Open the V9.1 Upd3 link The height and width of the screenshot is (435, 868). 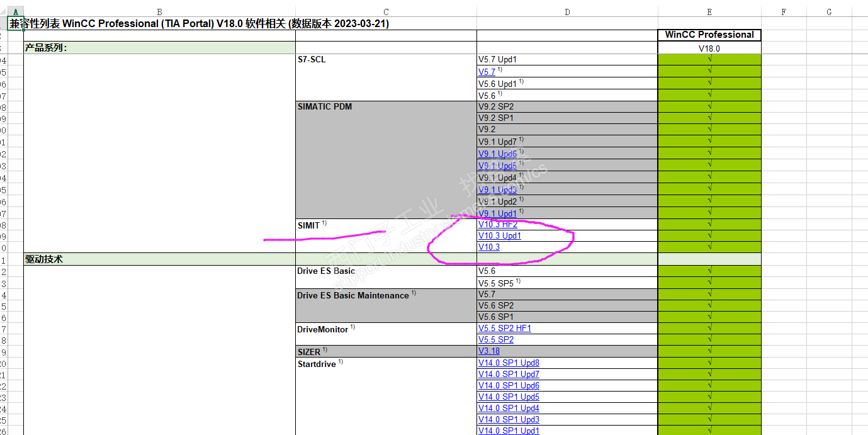pyautogui.click(x=497, y=189)
